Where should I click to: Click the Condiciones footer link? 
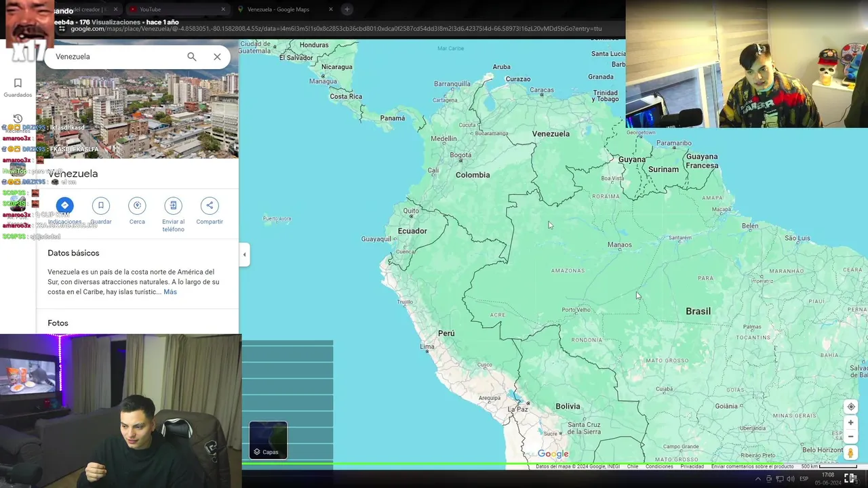pos(659,466)
